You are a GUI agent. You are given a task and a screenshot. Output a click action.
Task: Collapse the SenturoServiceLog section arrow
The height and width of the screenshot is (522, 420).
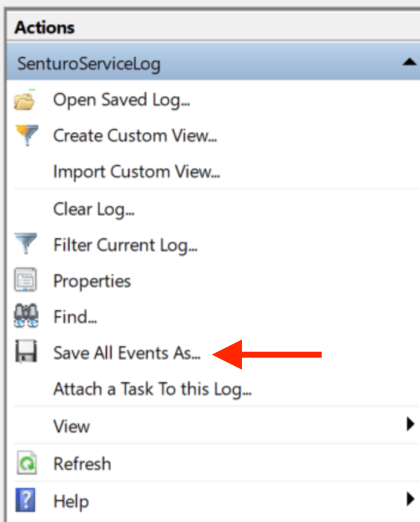point(409,62)
